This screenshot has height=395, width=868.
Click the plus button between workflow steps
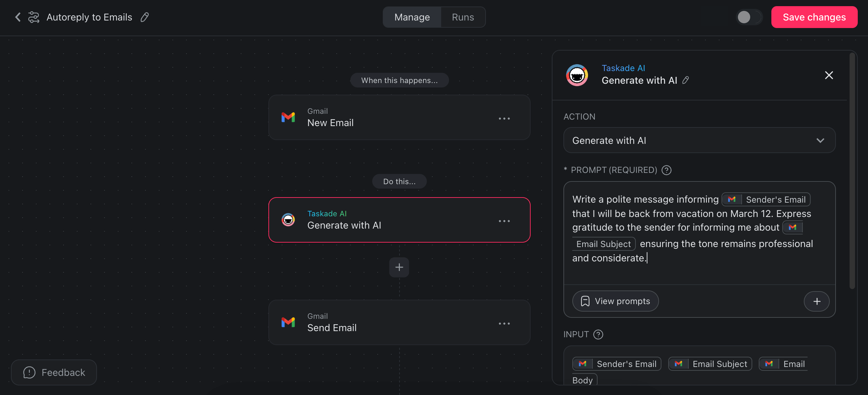tap(399, 267)
